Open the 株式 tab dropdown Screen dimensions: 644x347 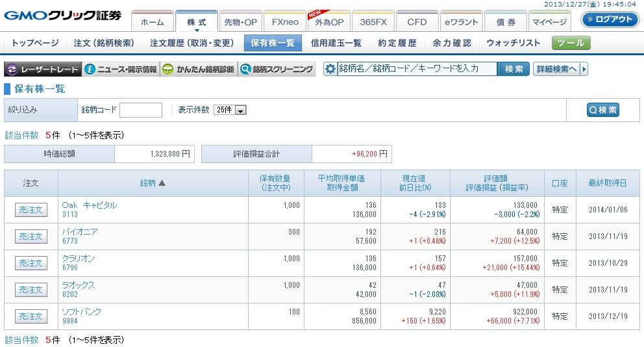(x=197, y=22)
